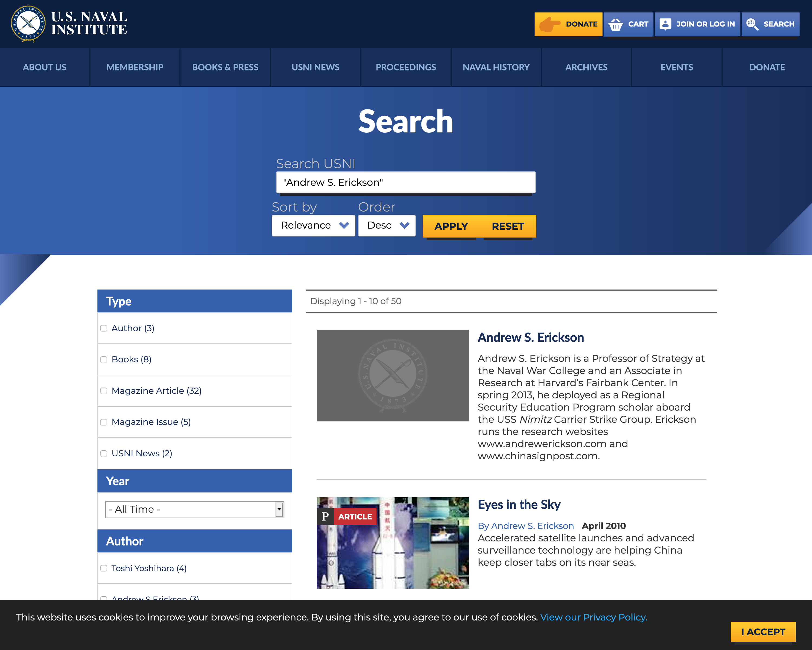Open the About Us menu
Image resolution: width=812 pixels, height=650 pixels.
pos(44,67)
